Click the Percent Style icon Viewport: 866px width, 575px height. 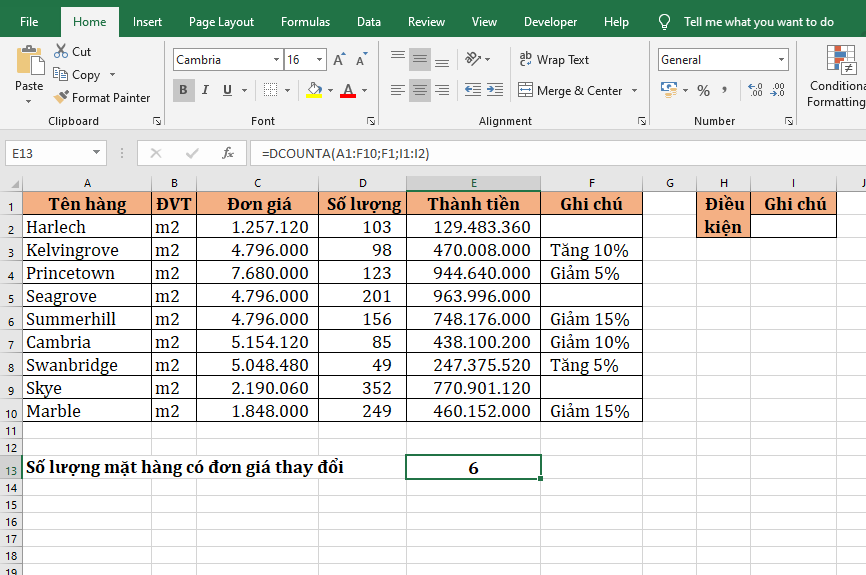pos(703,91)
